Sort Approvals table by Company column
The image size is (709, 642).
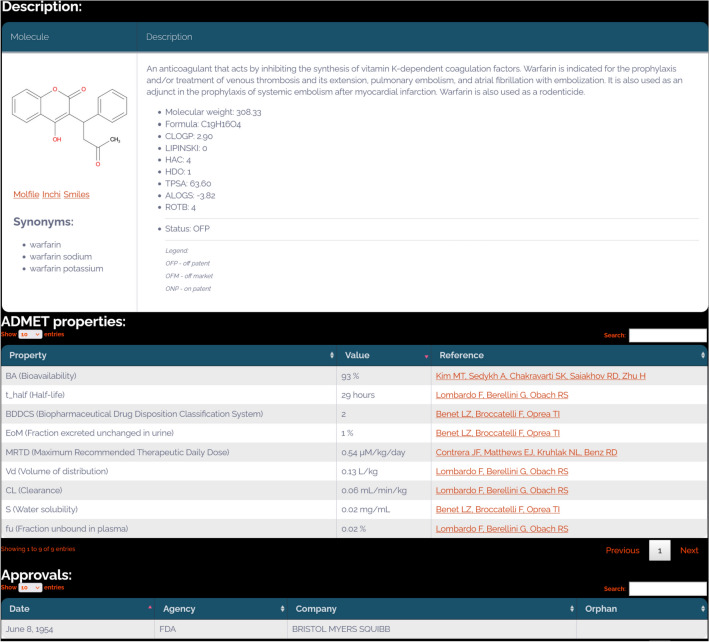tap(429, 608)
